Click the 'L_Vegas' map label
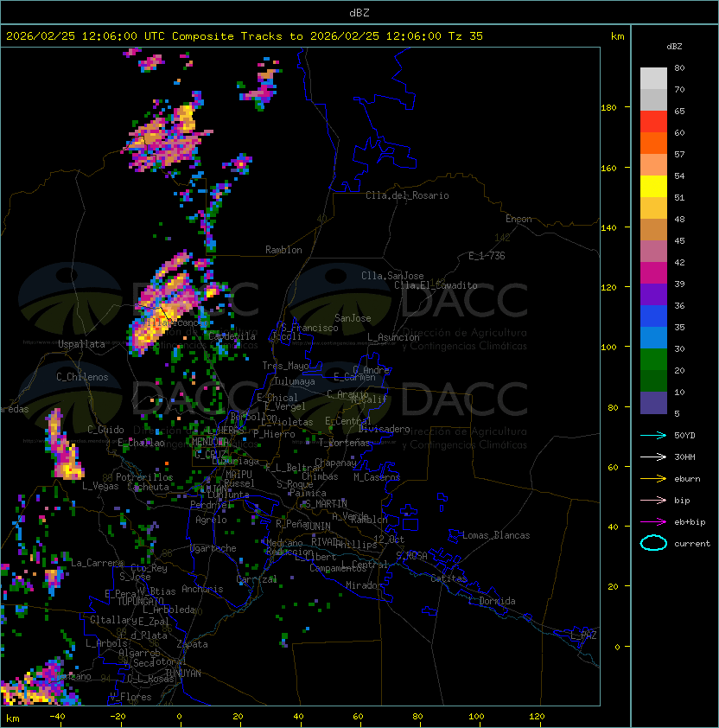The image size is (719, 728). (100, 486)
